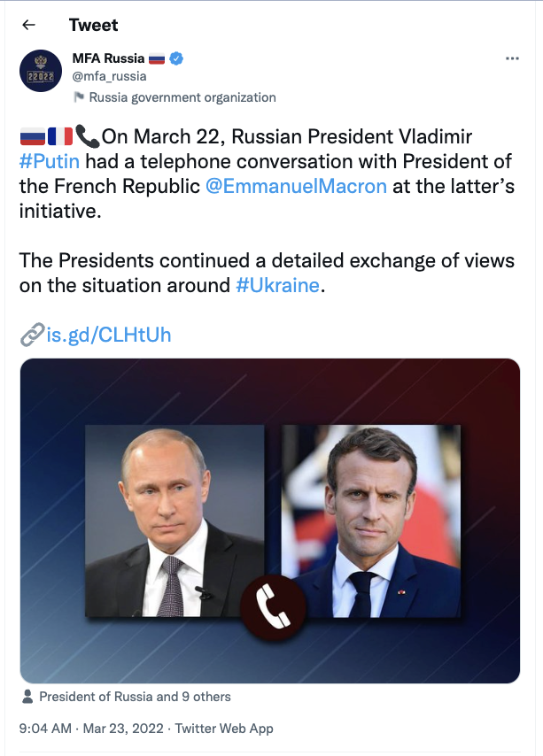The height and width of the screenshot is (756, 543).
Task: Show President of Russia and 9 others
Action: (135, 697)
